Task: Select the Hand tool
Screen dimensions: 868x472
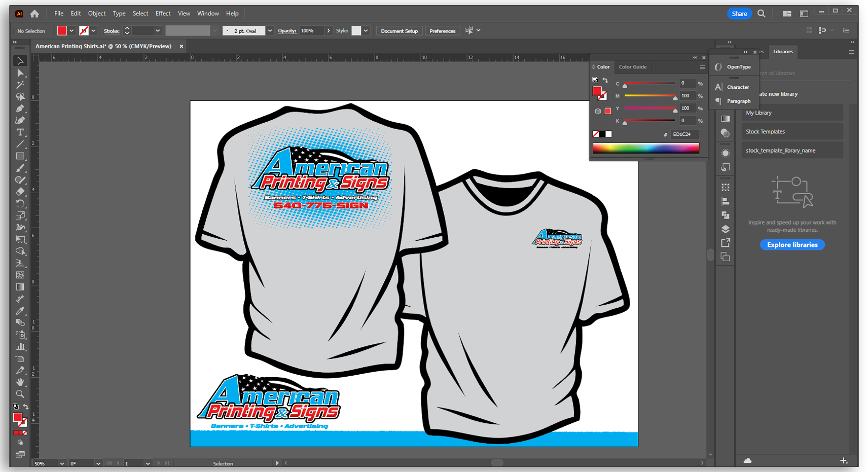Action: pos(20,382)
